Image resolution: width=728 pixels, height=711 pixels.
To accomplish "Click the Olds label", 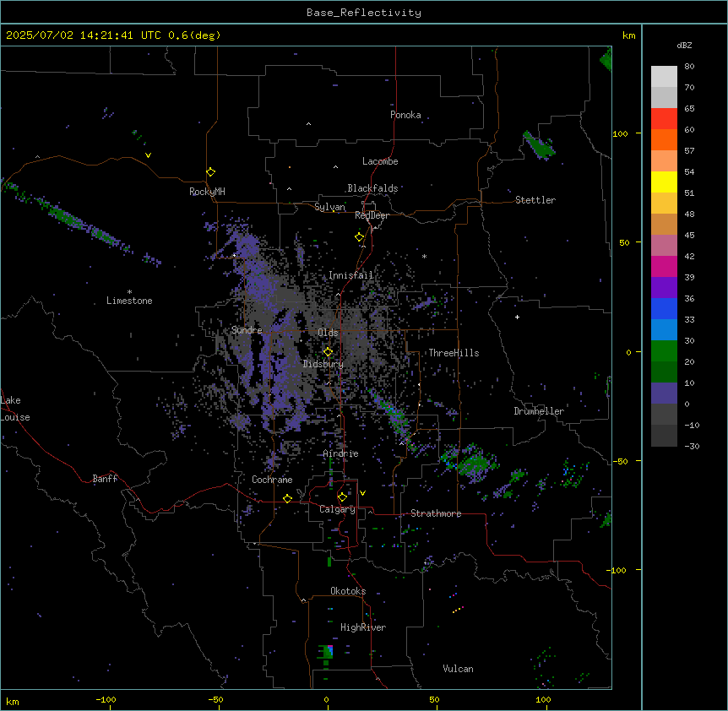I will [328, 333].
